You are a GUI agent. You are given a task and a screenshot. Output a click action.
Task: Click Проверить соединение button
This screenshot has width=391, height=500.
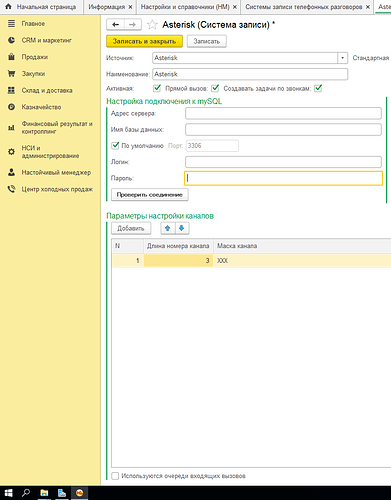tap(150, 195)
